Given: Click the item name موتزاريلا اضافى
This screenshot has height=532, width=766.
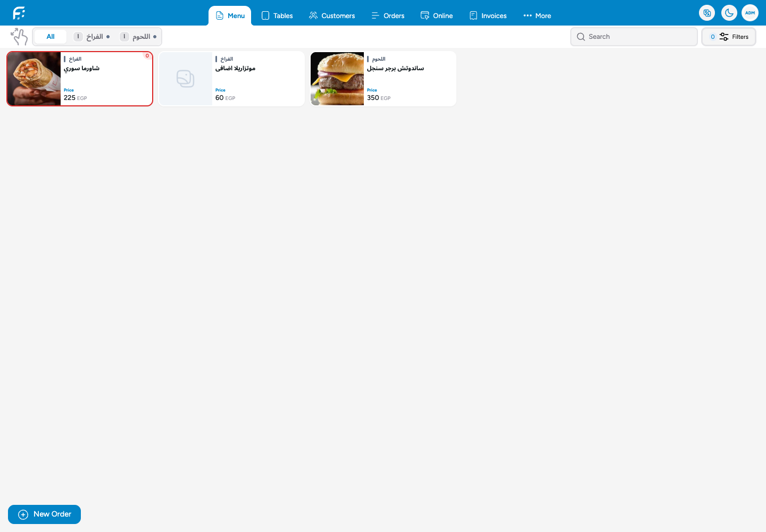Looking at the screenshot, I should (x=235, y=69).
